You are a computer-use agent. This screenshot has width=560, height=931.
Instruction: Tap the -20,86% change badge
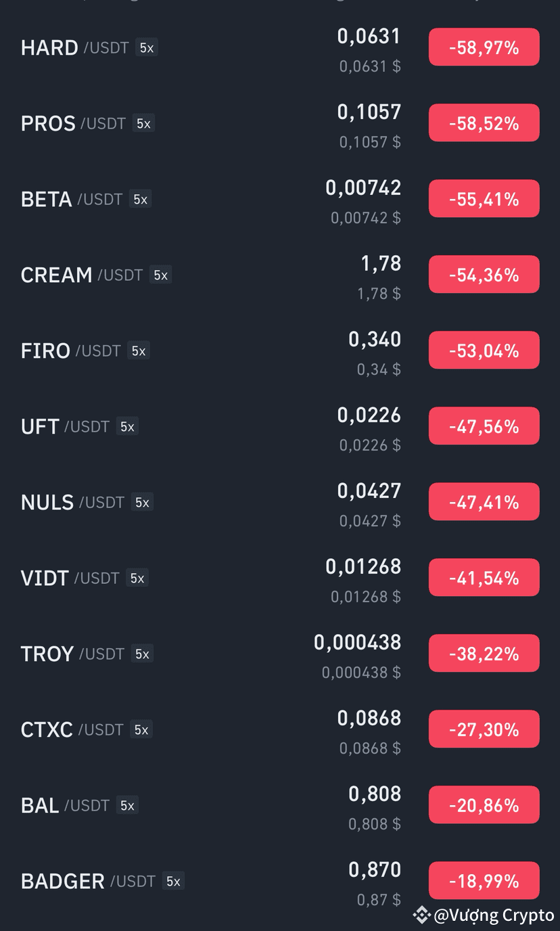click(484, 805)
